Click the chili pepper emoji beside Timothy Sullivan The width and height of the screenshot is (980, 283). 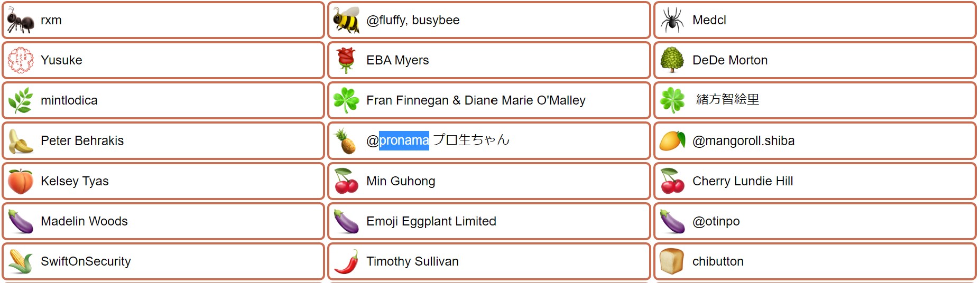(x=346, y=261)
